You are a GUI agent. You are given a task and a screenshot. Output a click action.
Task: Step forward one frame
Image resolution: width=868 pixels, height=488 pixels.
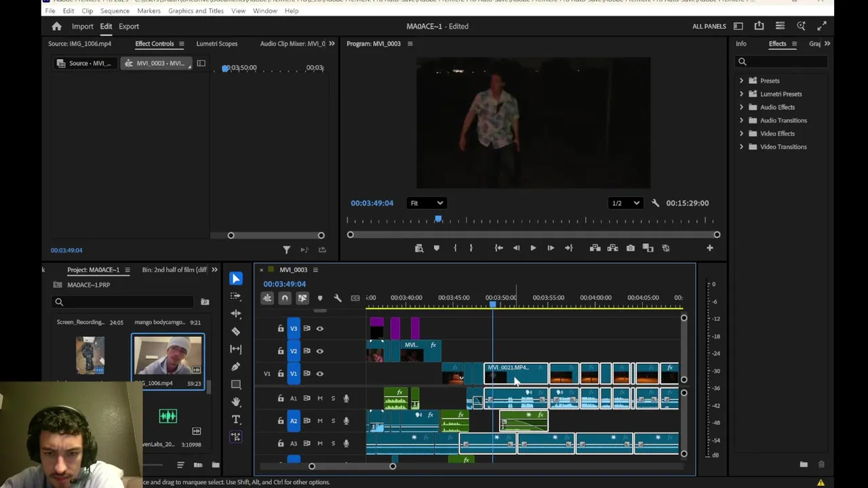(551, 248)
